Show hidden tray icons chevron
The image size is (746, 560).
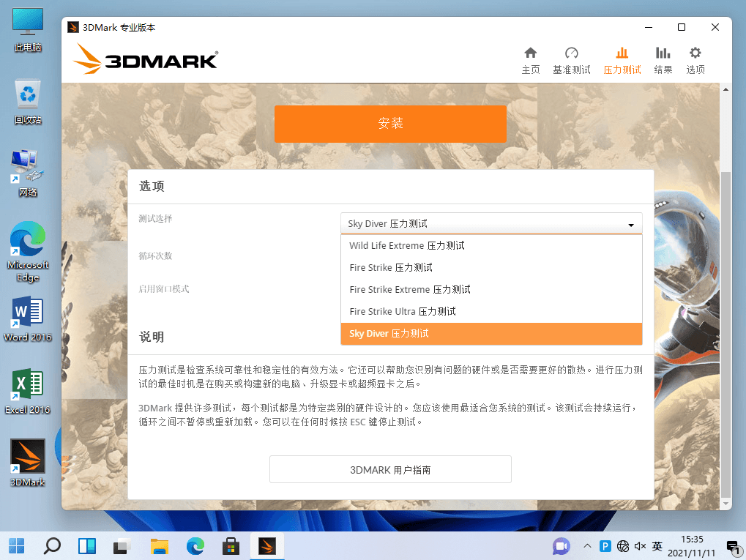[588, 546]
